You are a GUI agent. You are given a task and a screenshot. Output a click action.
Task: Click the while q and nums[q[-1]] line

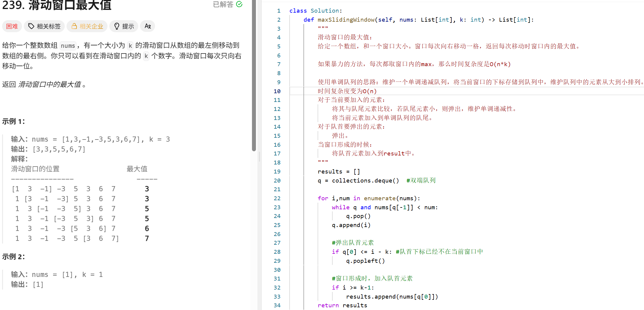[385, 207]
